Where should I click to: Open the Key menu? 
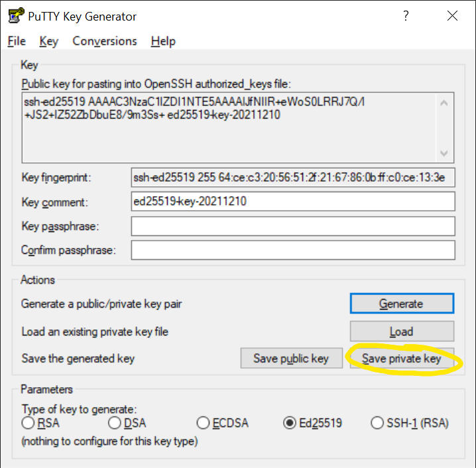(48, 41)
